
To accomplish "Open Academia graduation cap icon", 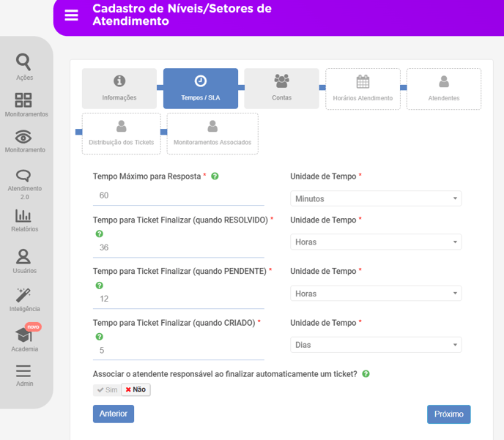I will [x=23, y=335].
